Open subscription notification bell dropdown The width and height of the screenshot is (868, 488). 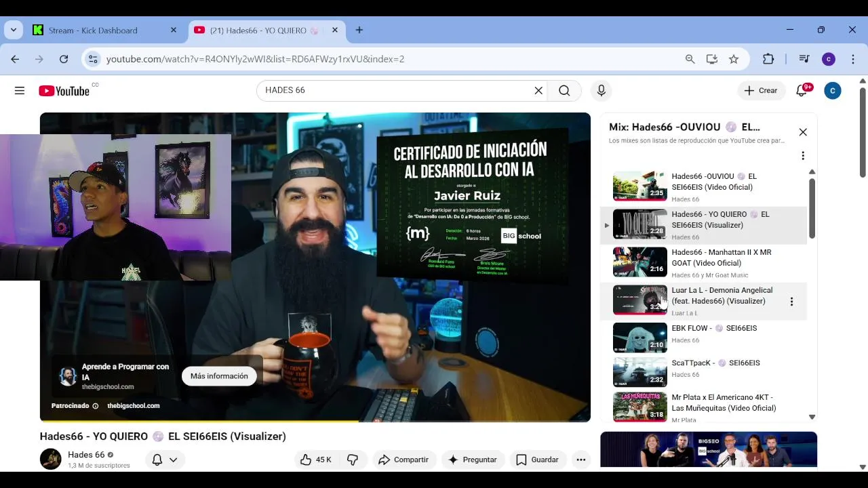(x=165, y=460)
